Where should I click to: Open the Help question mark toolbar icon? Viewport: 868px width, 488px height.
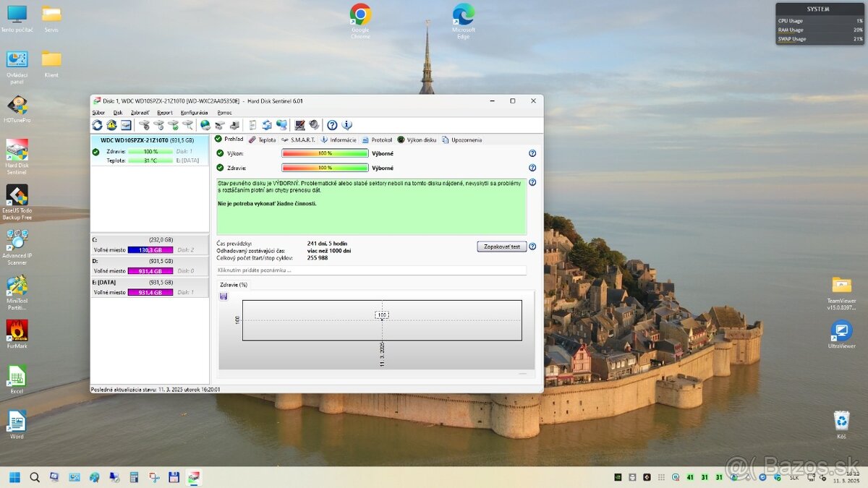332,124
